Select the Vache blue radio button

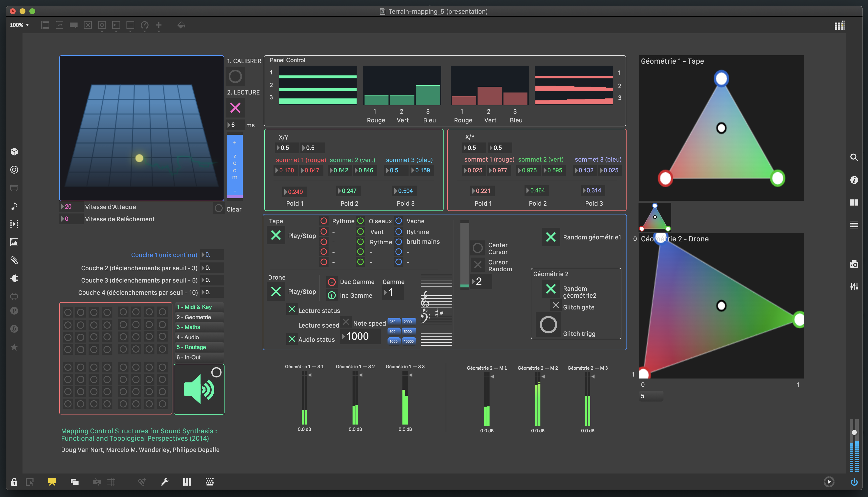point(398,221)
